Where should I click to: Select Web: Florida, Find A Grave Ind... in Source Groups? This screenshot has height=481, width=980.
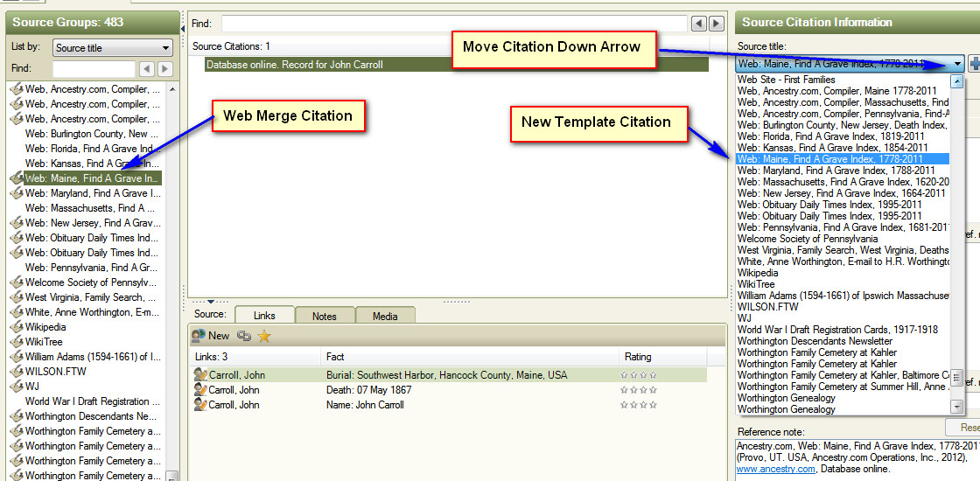click(x=92, y=149)
